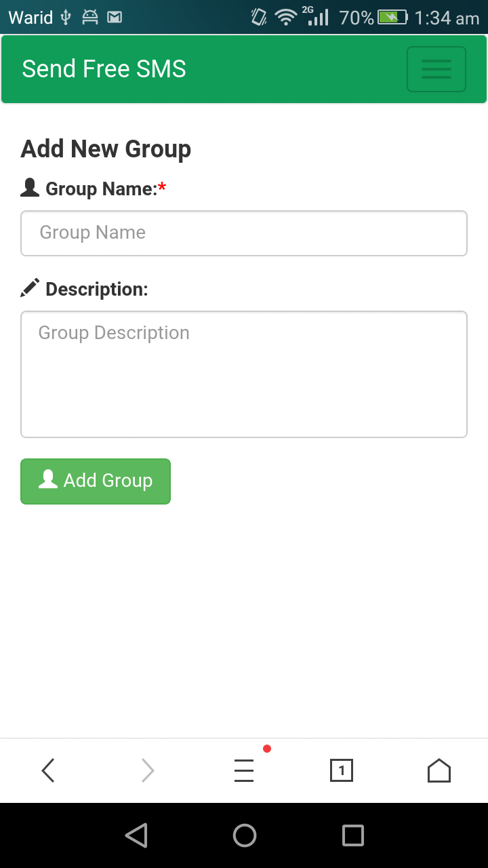The width and height of the screenshot is (488, 868).
Task: Open the browser tabs counter
Action: 341,770
